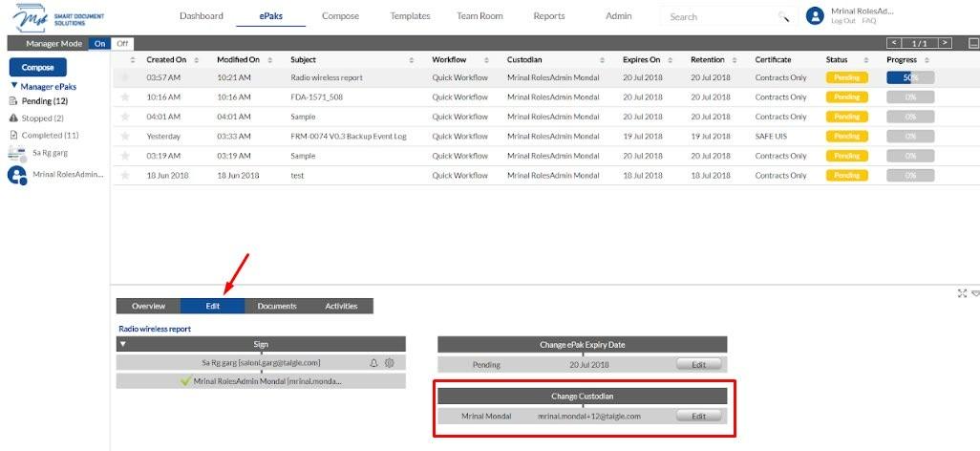Open the Dashboard menu
Viewport: 980px width, 451px height.
[x=202, y=16]
